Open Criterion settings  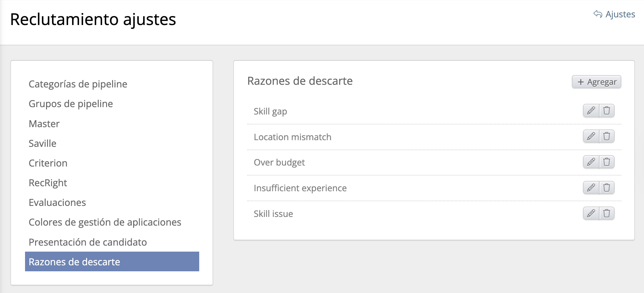point(48,163)
